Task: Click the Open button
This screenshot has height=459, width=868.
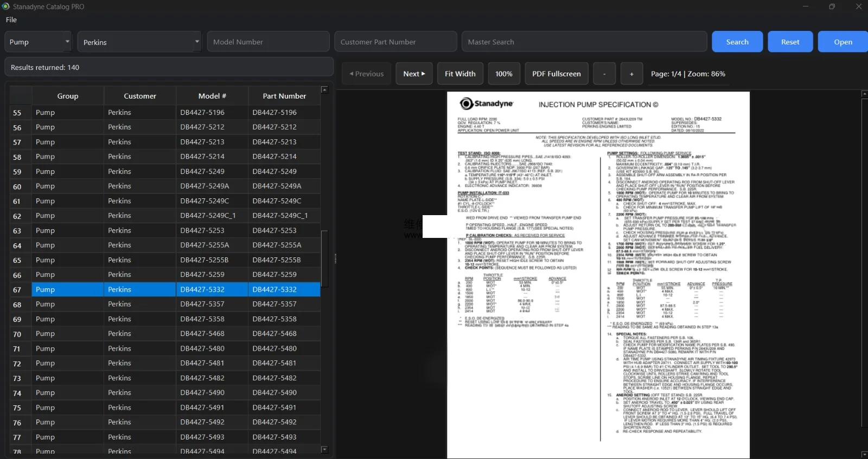Action: [x=843, y=42]
